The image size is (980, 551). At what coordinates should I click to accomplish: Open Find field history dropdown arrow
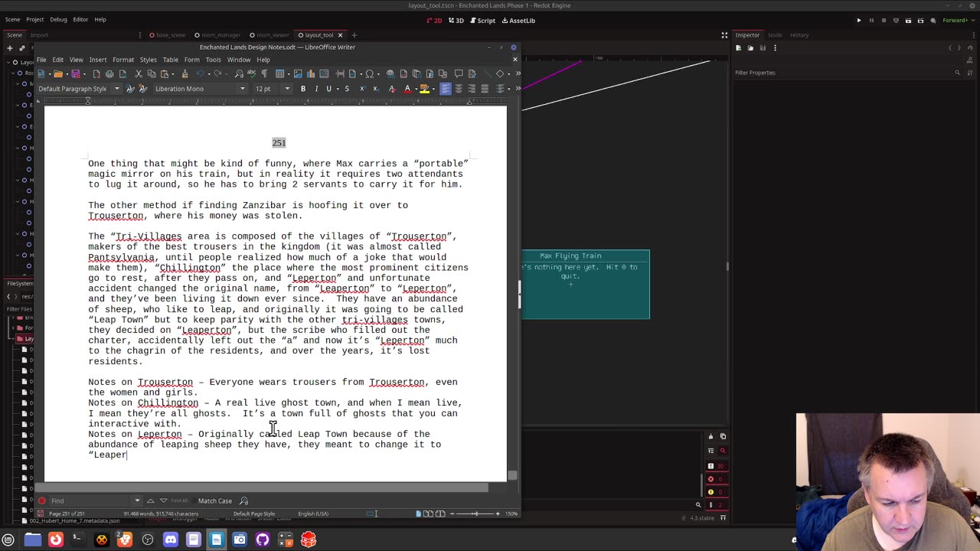(137, 500)
